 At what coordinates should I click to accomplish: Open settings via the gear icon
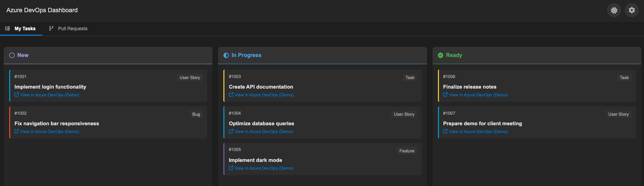click(x=631, y=10)
